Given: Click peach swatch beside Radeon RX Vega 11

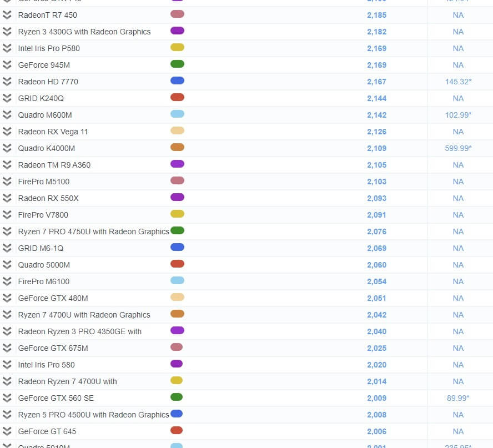Looking at the screenshot, I should (177, 131).
